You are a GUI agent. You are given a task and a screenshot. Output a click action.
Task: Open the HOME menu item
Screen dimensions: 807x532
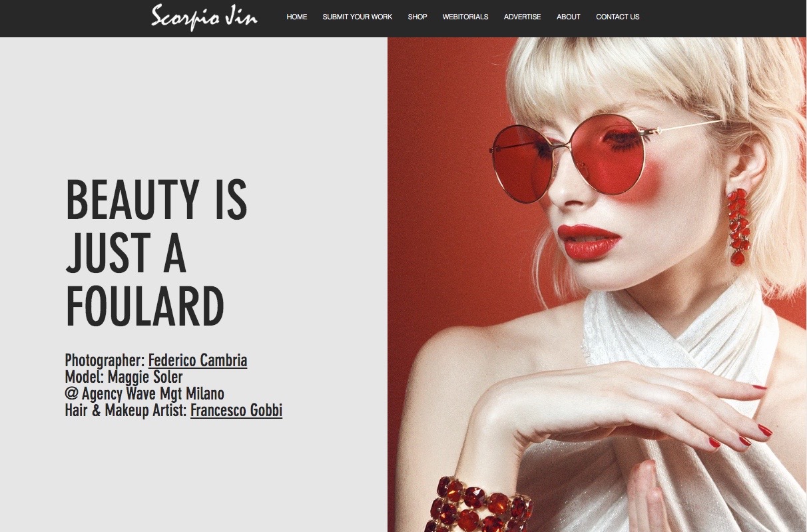point(297,17)
